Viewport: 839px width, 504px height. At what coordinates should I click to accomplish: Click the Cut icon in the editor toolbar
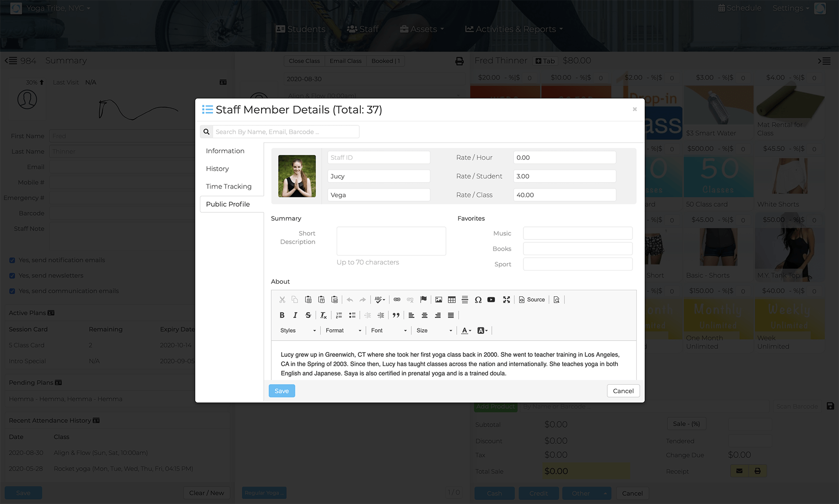point(282,300)
